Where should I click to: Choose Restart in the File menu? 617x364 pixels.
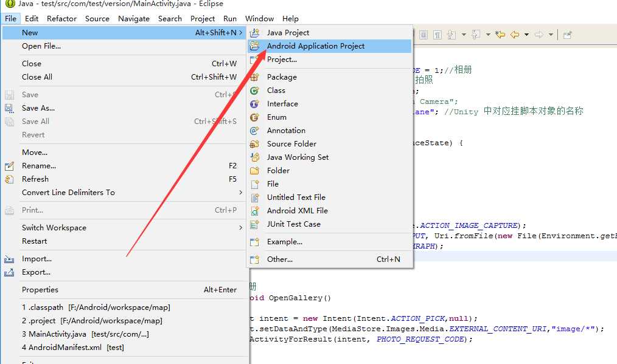coord(124,241)
